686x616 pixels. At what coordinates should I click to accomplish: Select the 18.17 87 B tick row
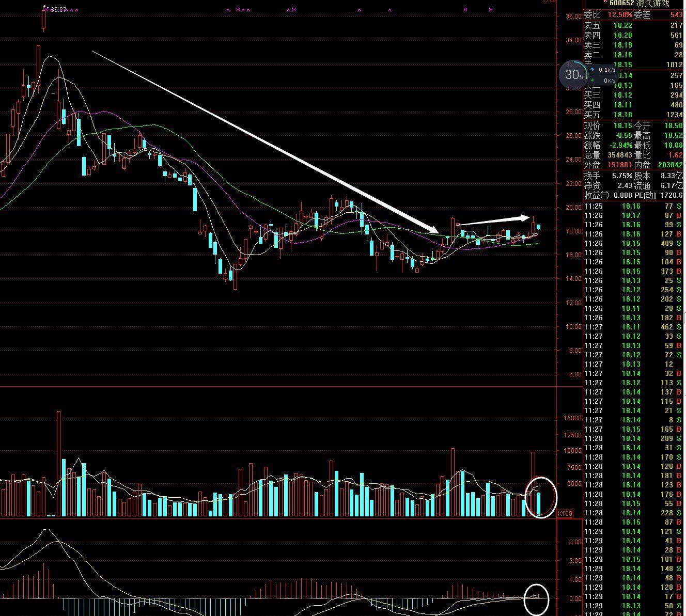click(x=633, y=215)
